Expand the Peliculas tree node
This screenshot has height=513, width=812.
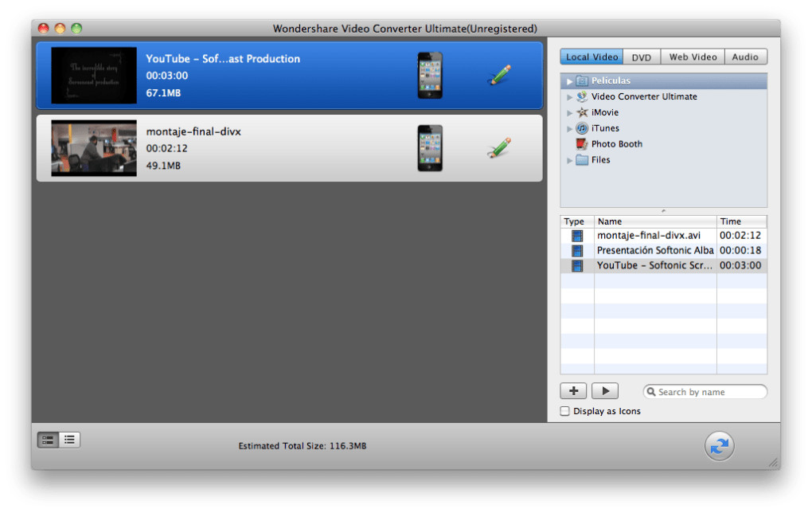(x=569, y=81)
